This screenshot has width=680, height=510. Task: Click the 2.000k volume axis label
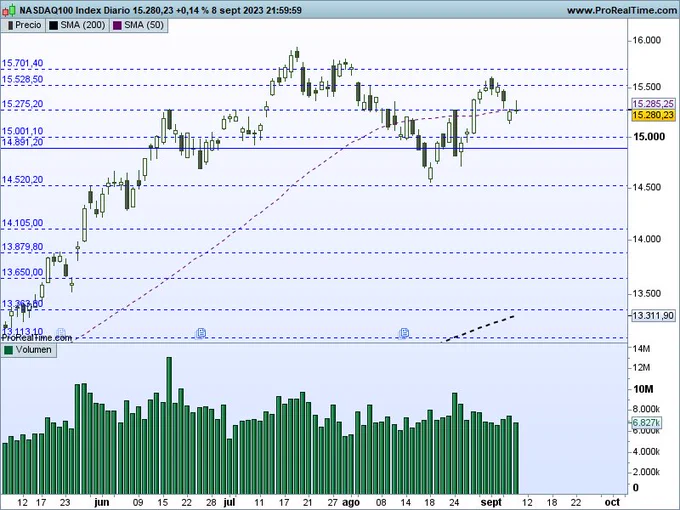(x=647, y=472)
